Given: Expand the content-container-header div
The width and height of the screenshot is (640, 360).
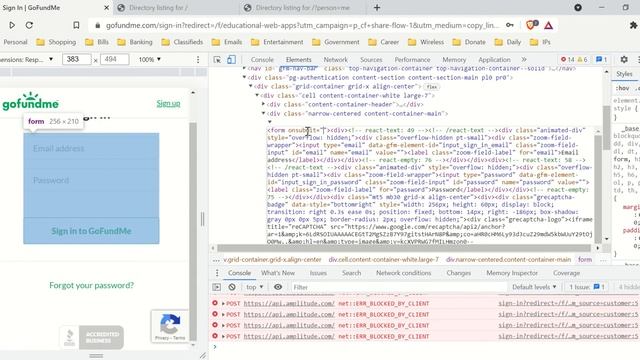Looking at the screenshot, I should tap(263, 104).
